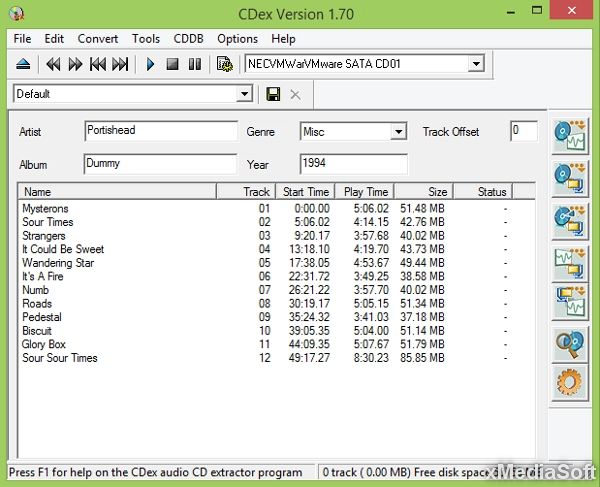Open the Options menu

click(x=237, y=39)
